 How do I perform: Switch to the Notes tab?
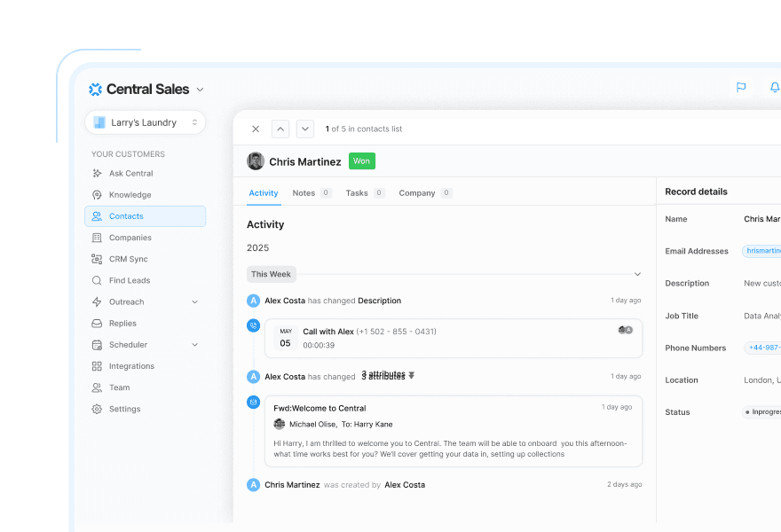[x=312, y=193]
